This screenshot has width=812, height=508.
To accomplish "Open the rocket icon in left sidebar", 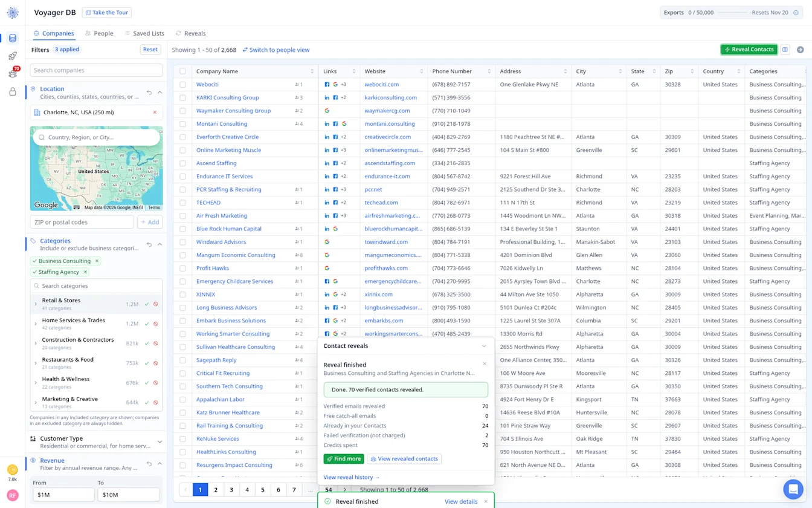I will [x=13, y=56].
